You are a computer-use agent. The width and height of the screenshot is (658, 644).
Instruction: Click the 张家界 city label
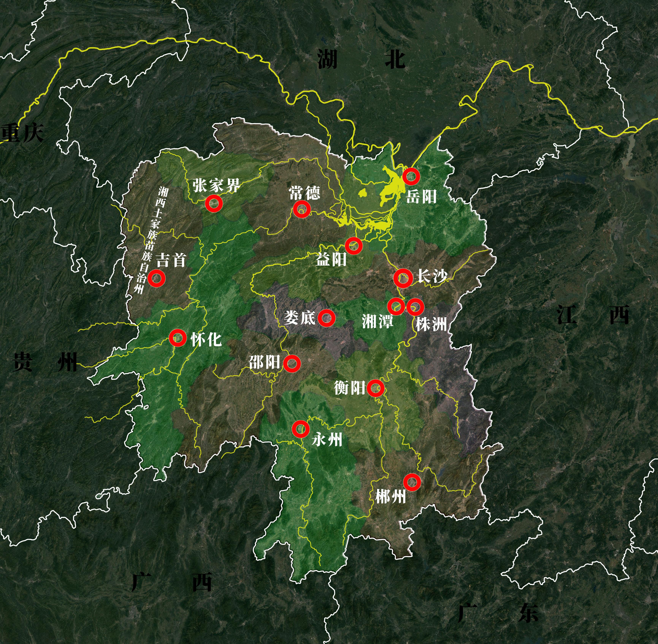click(216, 185)
